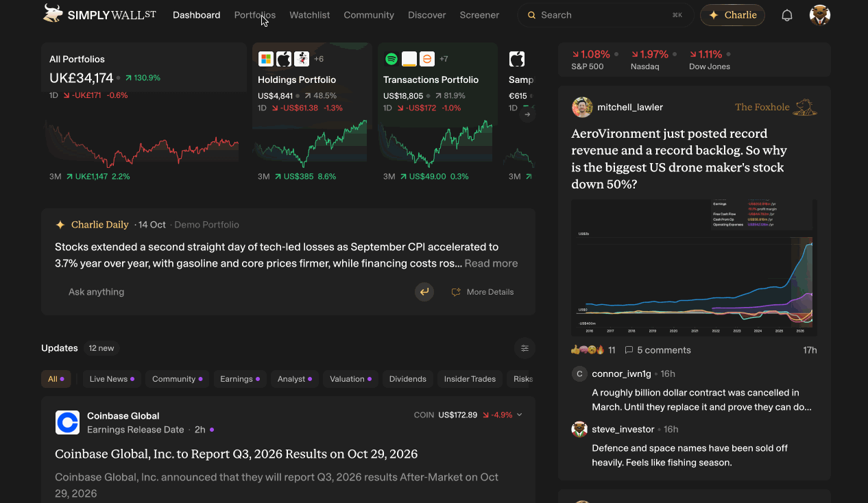Select the Dashboard nav tab
Viewport: 868px width, 503px height.
point(197,15)
